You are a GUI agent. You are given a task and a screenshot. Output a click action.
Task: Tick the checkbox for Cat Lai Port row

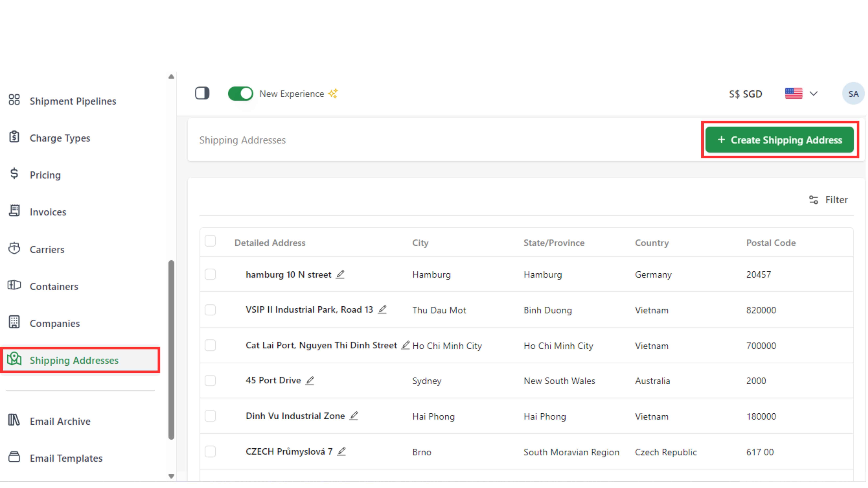(210, 345)
